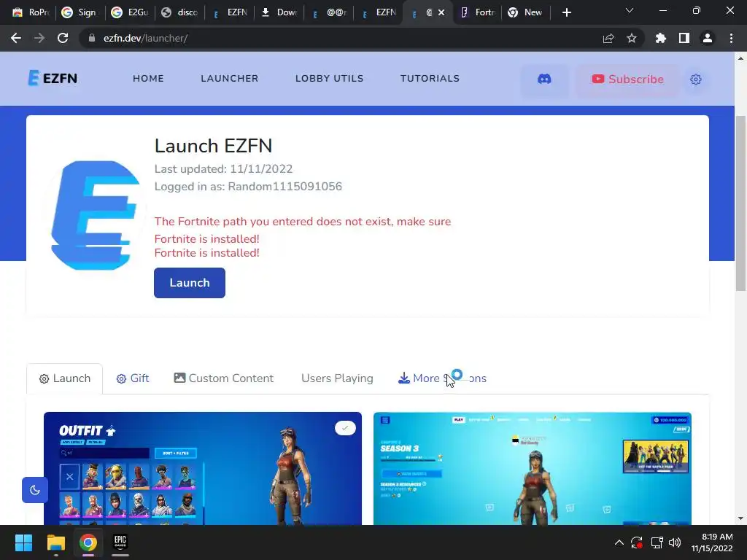
Task: Open File Explorer from the taskbar
Action: point(55,542)
